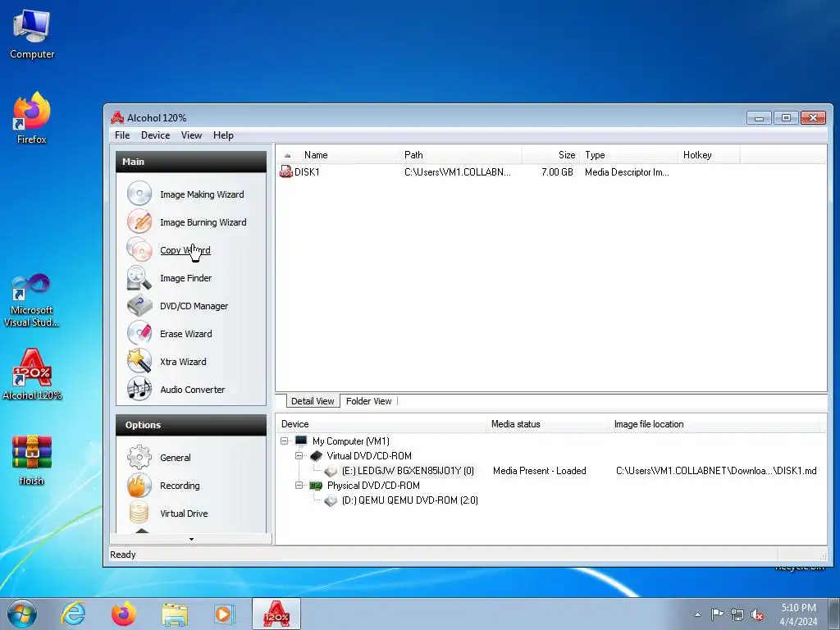Click the Alcohol 120% taskbar button
The height and width of the screenshot is (630, 840).
pyautogui.click(x=276, y=614)
